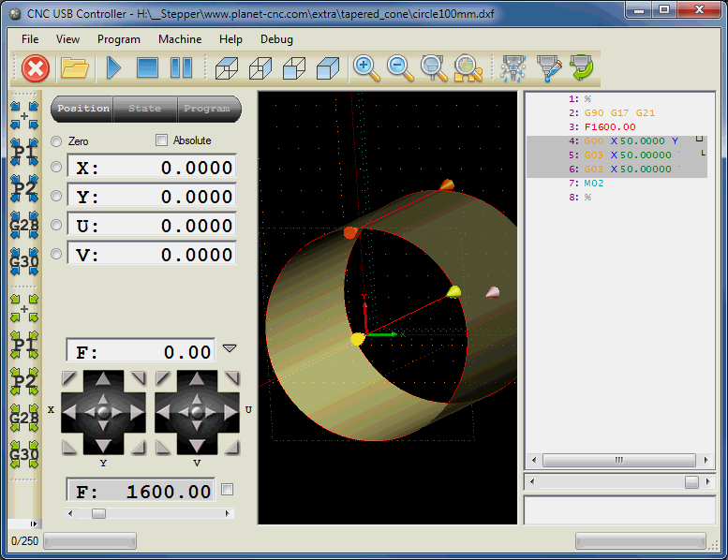Expand the triangle next to feed display

click(x=230, y=349)
